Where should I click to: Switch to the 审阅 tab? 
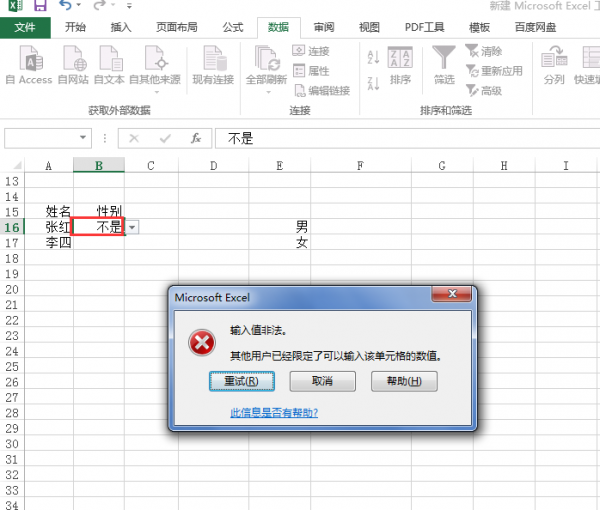coord(324,28)
